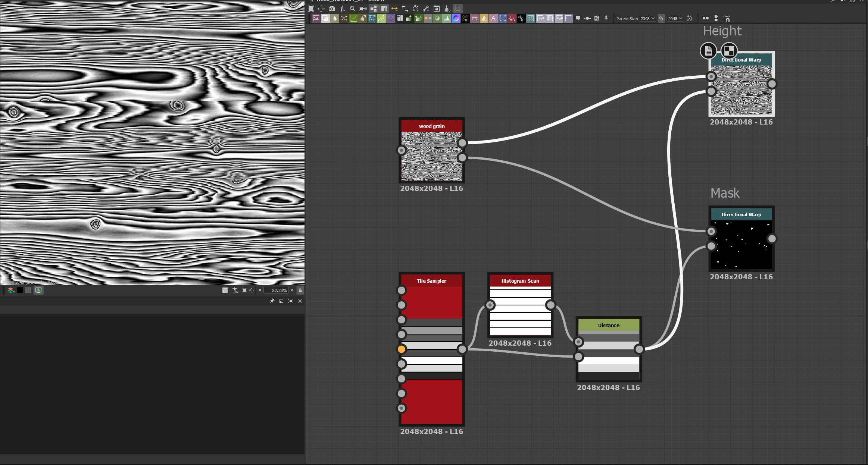This screenshot has width=868, height=465.
Task: Add an HSL color wheel node
Action: [x=456, y=18]
